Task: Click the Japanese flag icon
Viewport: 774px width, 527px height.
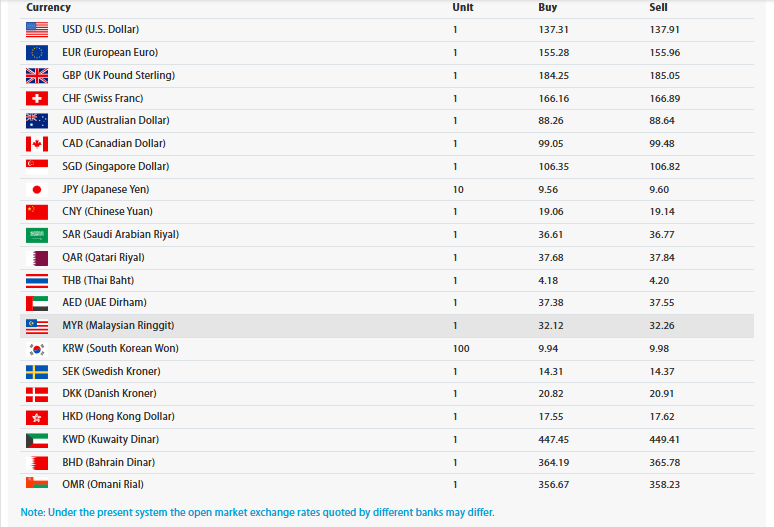Action: pyautogui.click(x=37, y=189)
